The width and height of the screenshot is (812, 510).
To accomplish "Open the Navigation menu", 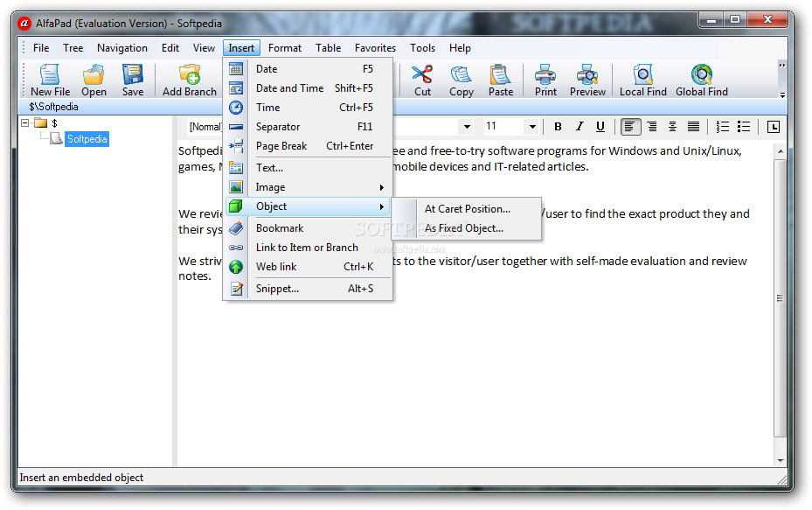I will click(122, 48).
